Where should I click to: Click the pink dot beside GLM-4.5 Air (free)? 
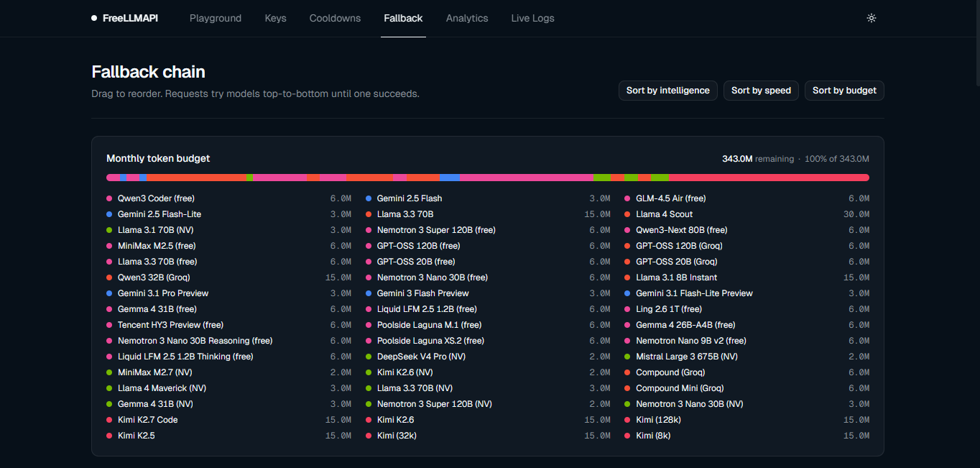[628, 198]
